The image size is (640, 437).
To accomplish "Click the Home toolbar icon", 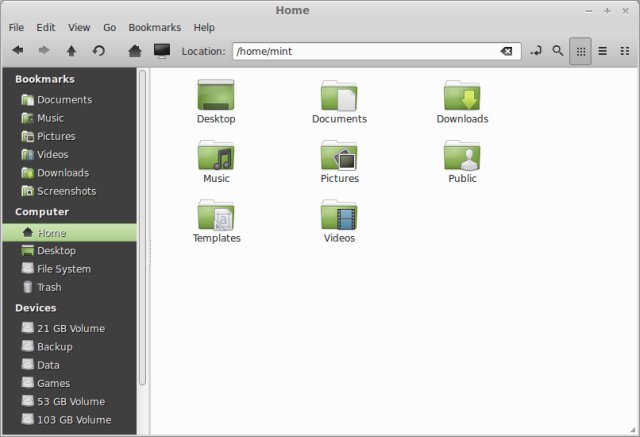I will tap(135, 50).
